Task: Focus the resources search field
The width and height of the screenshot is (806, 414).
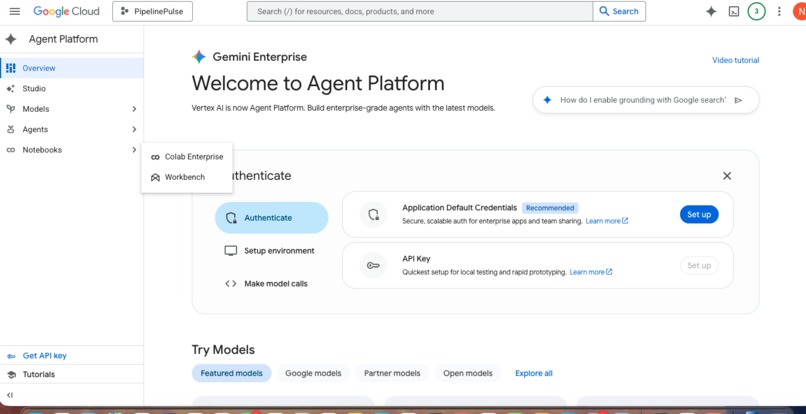Action: (x=419, y=11)
